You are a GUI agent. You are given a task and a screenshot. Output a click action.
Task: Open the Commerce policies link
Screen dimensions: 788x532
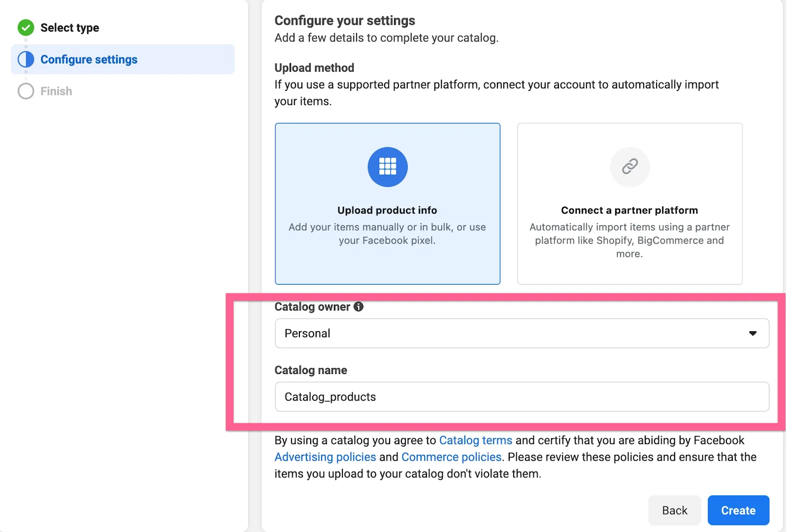coord(451,457)
